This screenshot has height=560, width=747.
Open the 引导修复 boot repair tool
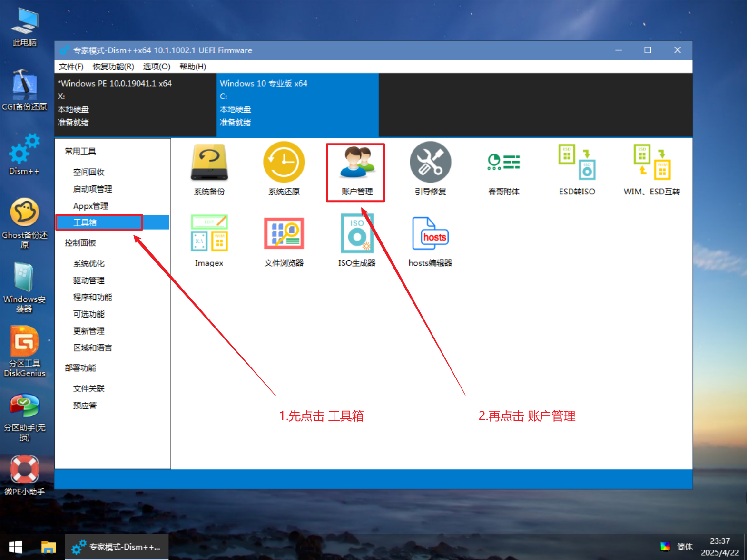point(430,170)
